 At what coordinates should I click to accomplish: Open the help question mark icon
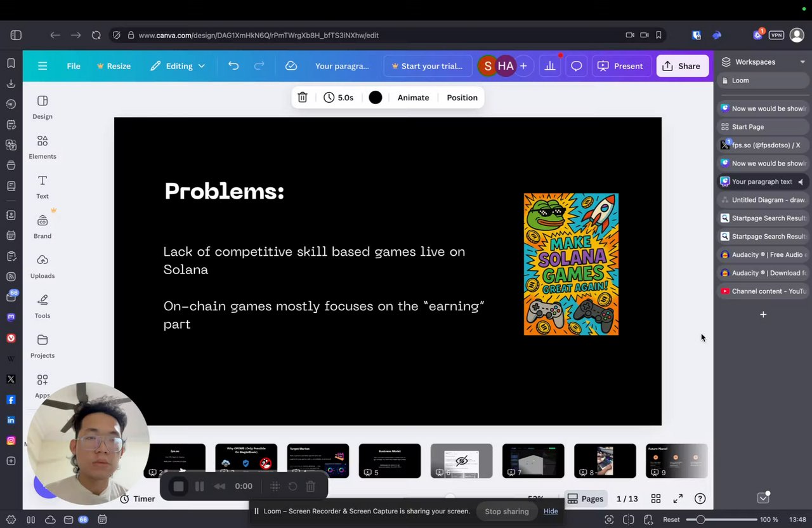point(700,499)
